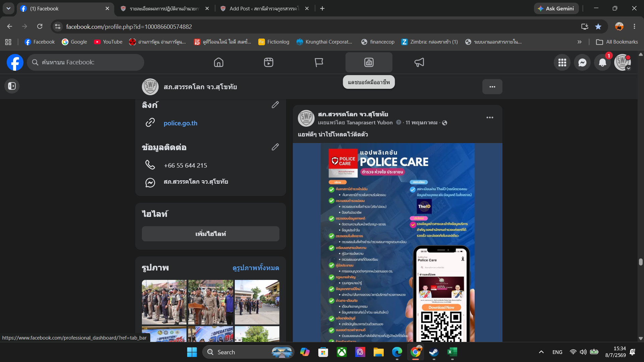This screenshot has width=644, height=362.
Task: Open the Ad Center megaphone icon
Action: [x=419, y=62]
